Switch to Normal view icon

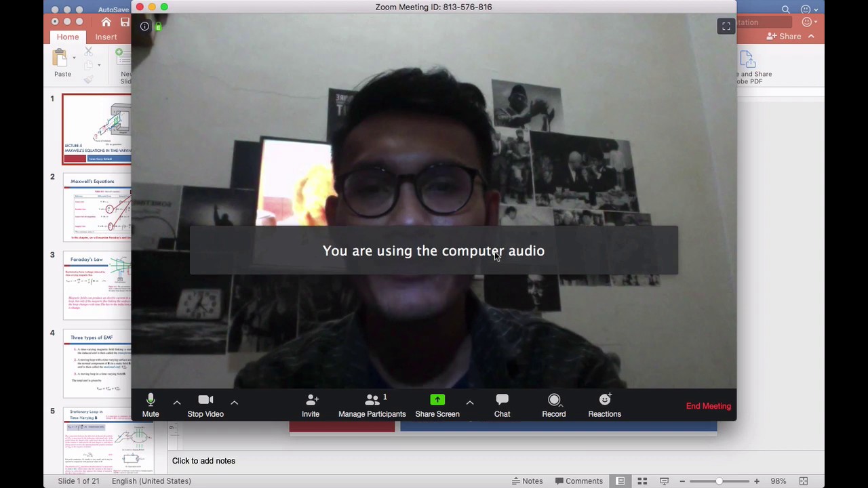pos(620,481)
